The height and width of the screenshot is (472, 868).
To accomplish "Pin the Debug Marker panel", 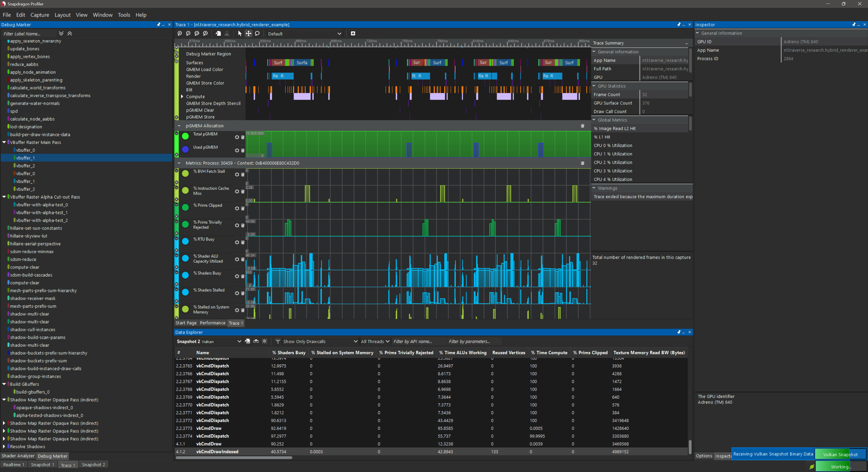I will tap(158, 25).
